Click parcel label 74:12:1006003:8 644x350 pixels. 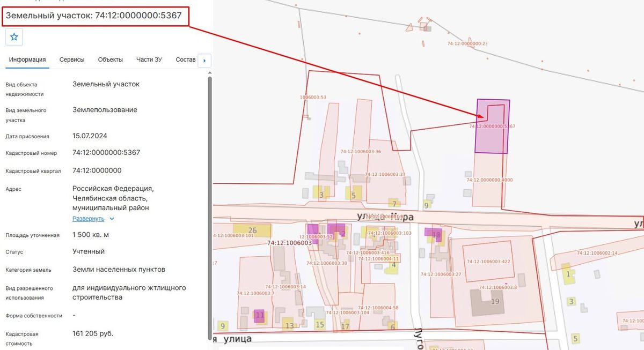[x=497, y=287]
